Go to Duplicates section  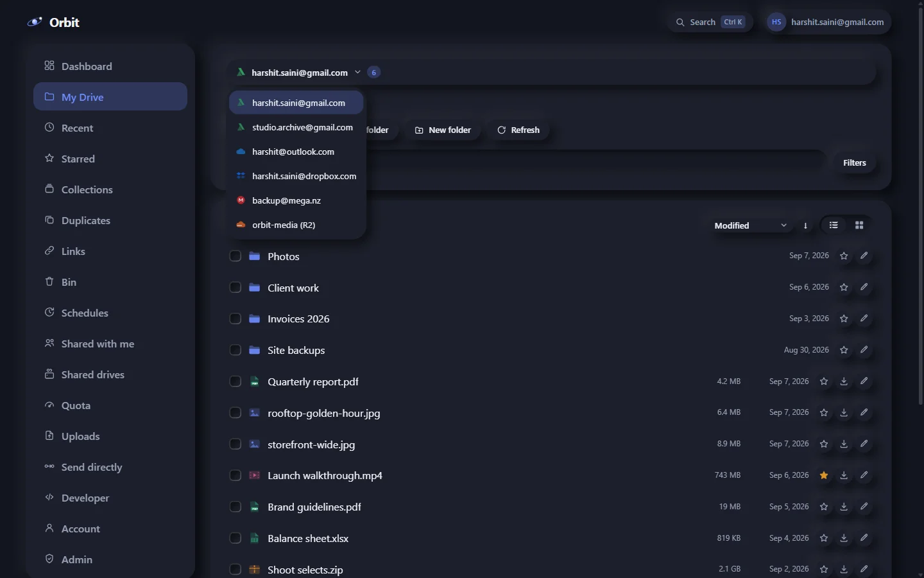110,220
